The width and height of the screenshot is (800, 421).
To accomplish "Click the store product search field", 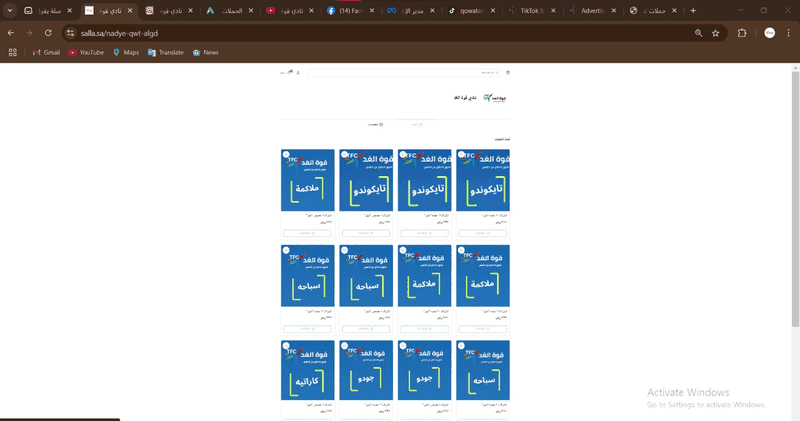I will coord(405,72).
